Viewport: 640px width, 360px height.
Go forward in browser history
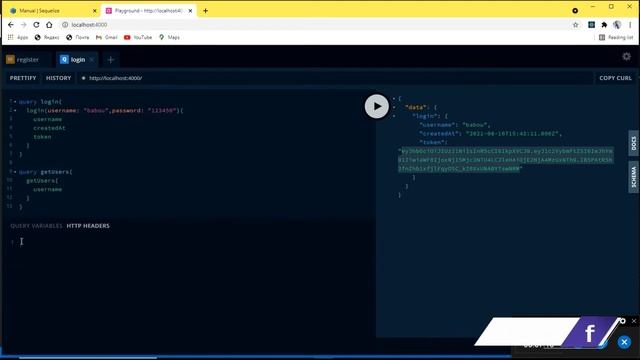(x=23, y=25)
